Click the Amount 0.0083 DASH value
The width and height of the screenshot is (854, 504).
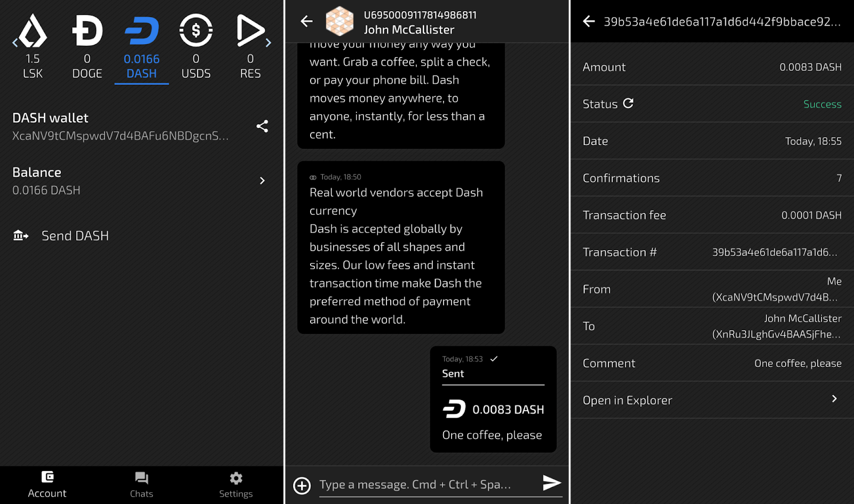click(x=810, y=67)
